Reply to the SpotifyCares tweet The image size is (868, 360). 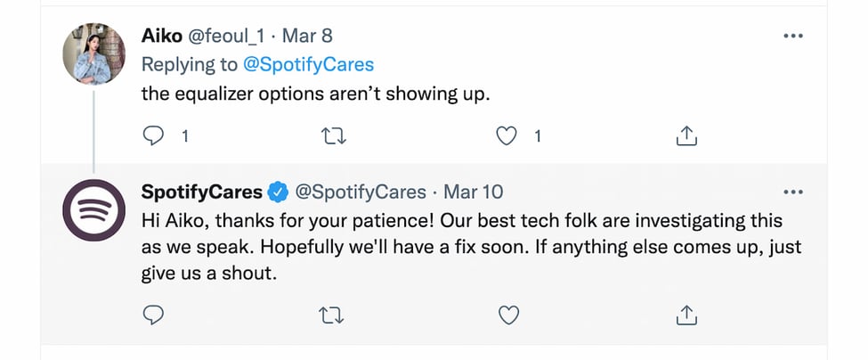153,315
